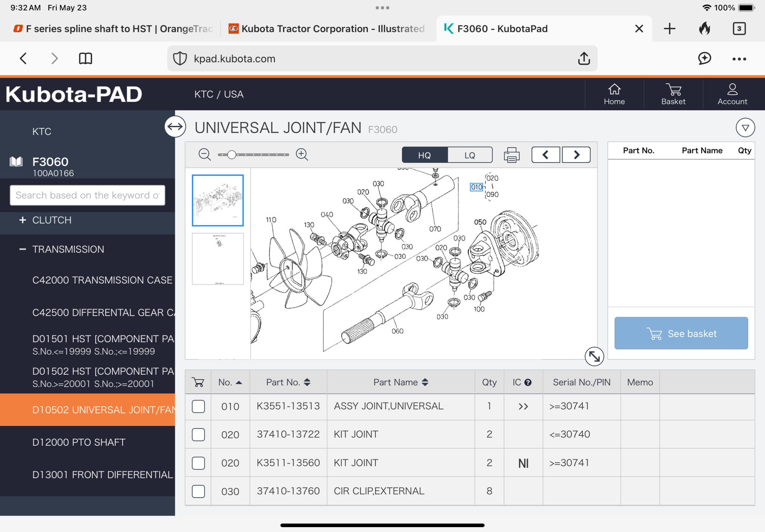Print the diagram using the printer icon
Screen dimensions: 765x532
point(511,155)
